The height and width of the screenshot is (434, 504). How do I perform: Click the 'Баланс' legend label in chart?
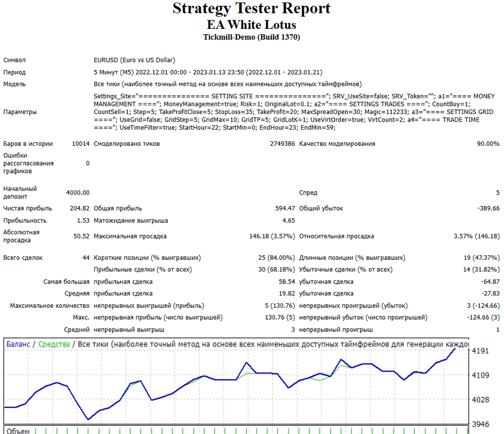click(18, 344)
